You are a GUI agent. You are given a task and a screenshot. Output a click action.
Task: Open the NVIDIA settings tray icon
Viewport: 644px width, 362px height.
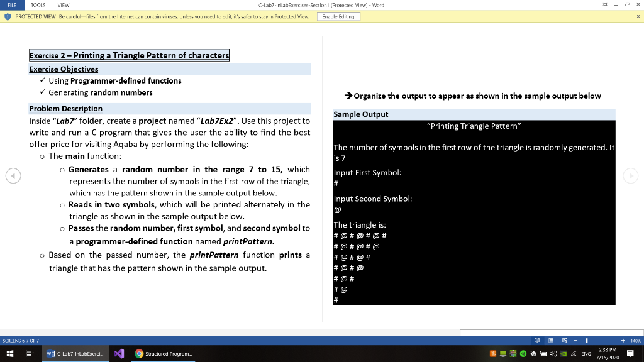point(563,353)
